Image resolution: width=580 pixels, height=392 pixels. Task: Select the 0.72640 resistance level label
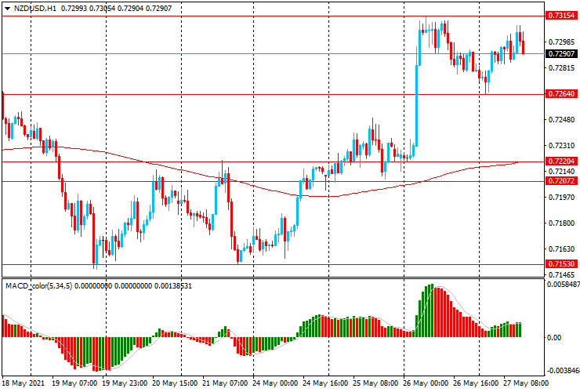click(562, 94)
